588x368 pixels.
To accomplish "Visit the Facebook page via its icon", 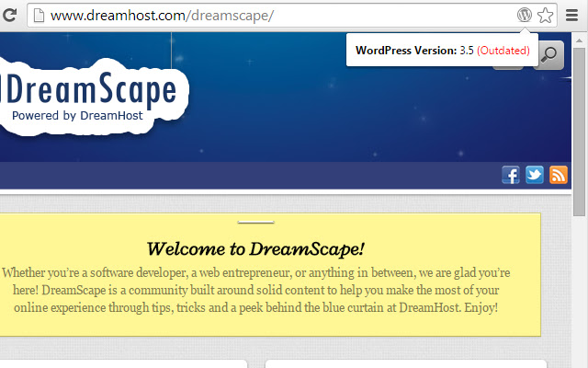I will click(x=511, y=175).
